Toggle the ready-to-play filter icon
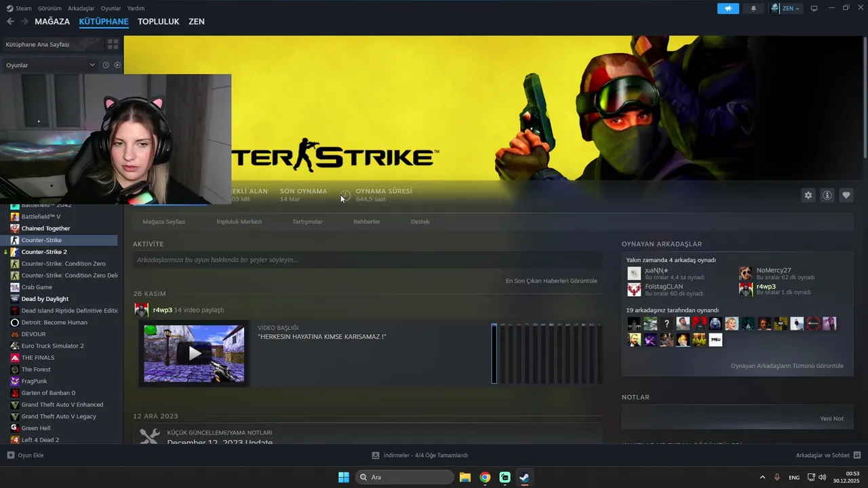The width and height of the screenshot is (868, 488). coord(117,65)
